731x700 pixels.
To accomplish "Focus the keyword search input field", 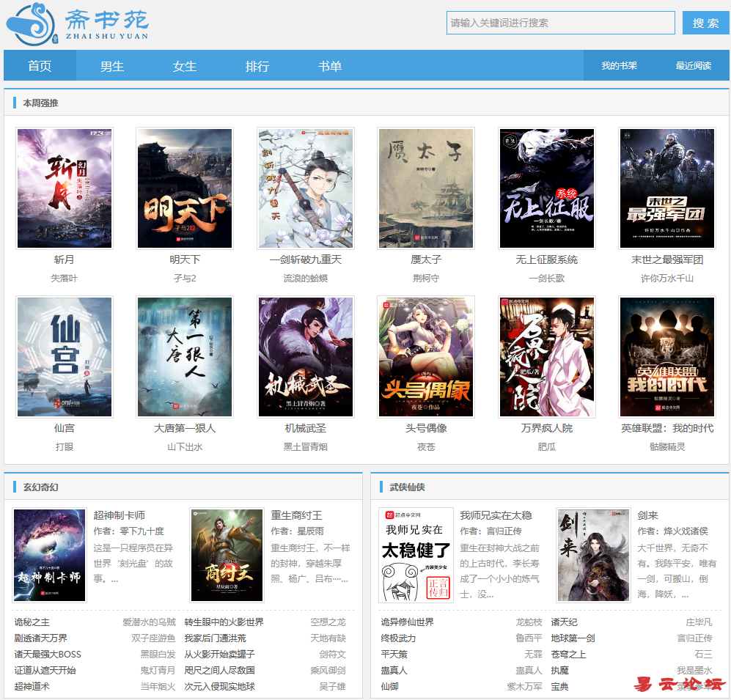I will 560,23.
